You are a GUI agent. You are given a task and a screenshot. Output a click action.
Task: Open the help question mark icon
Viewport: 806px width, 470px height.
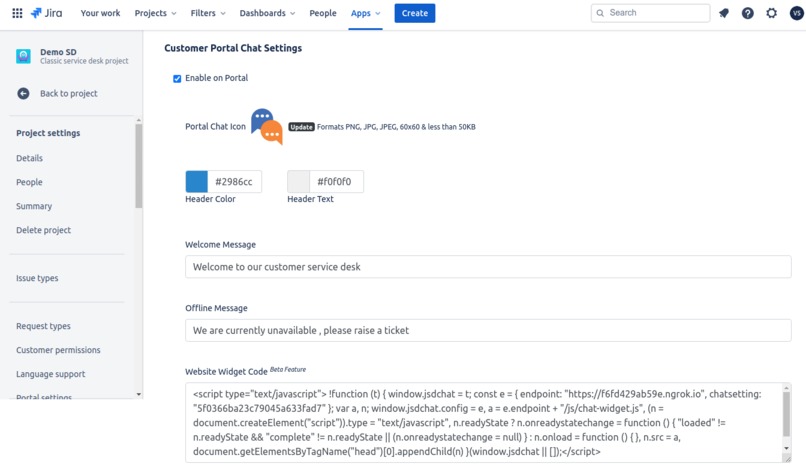(747, 13)
